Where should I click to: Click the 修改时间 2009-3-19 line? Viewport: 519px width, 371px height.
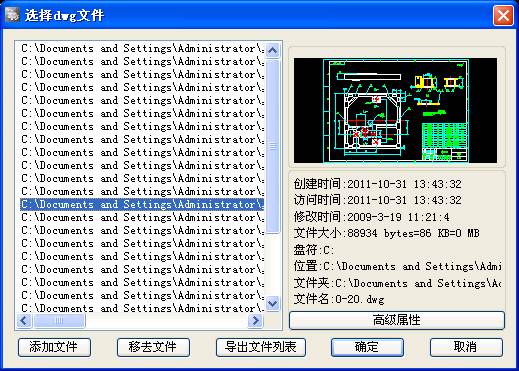[x=372, y=217]
